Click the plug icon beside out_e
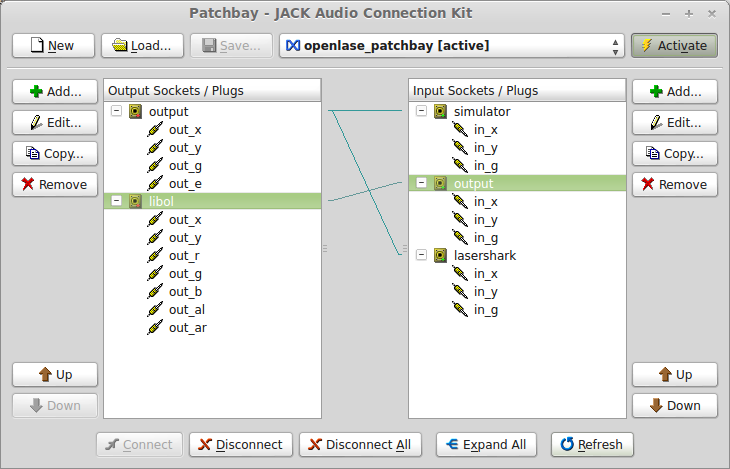The height and width of the screenshot is (469, 730). pos(155,184)
